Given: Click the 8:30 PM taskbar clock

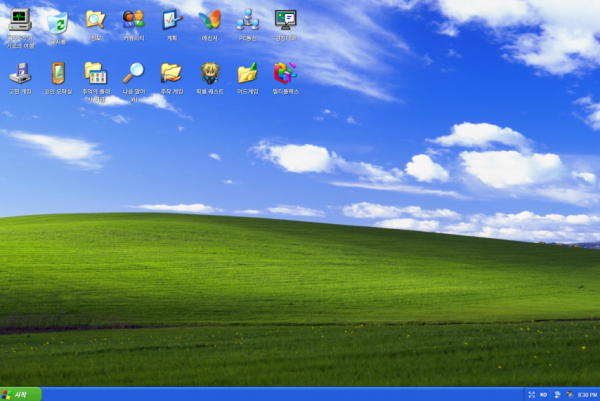Looking at the screenshot, I should [587, 395].
